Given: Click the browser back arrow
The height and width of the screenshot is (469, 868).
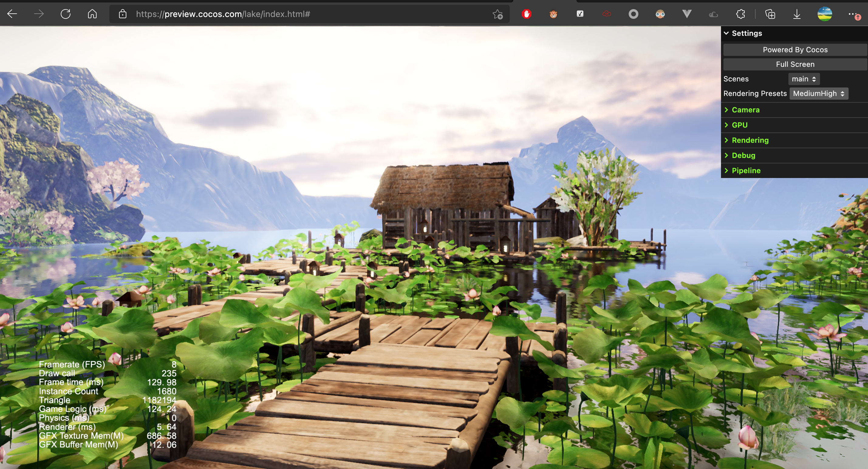Looking at the screenshot, I should pyautogui.click(x=12, y=14).
